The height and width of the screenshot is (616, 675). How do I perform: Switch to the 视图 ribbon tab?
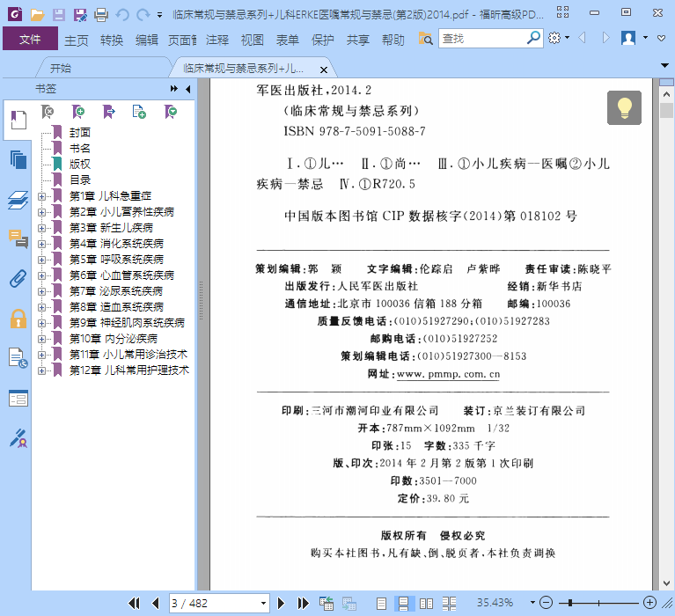pyautogui.click(x=253, y=40)
